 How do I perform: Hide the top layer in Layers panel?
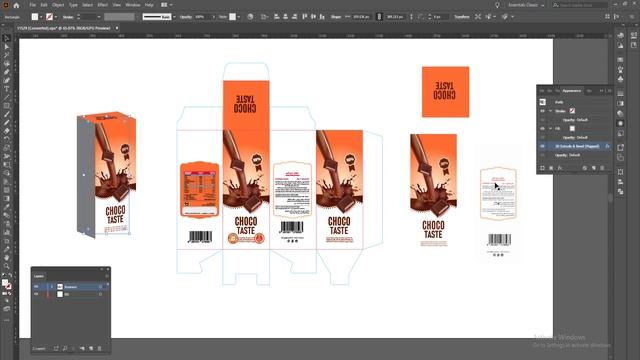tap(36, 287)
